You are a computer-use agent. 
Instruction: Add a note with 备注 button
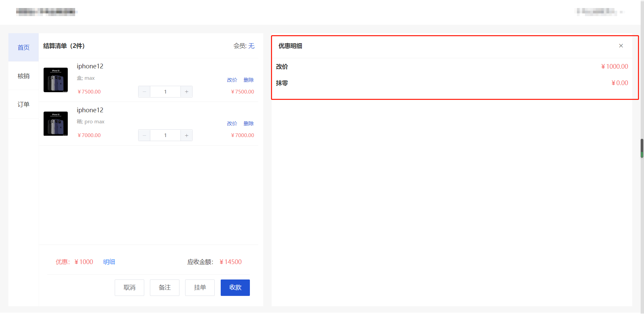pos(165,288)
